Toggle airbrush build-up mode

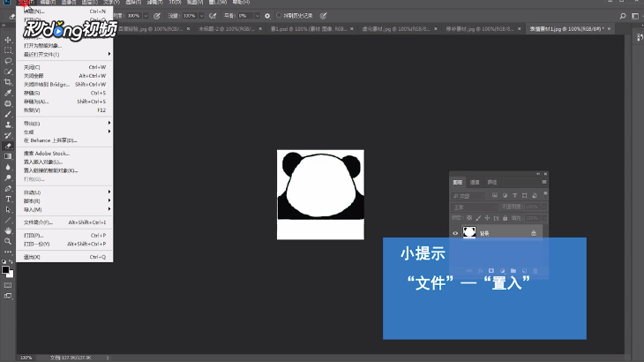point(213,16)
